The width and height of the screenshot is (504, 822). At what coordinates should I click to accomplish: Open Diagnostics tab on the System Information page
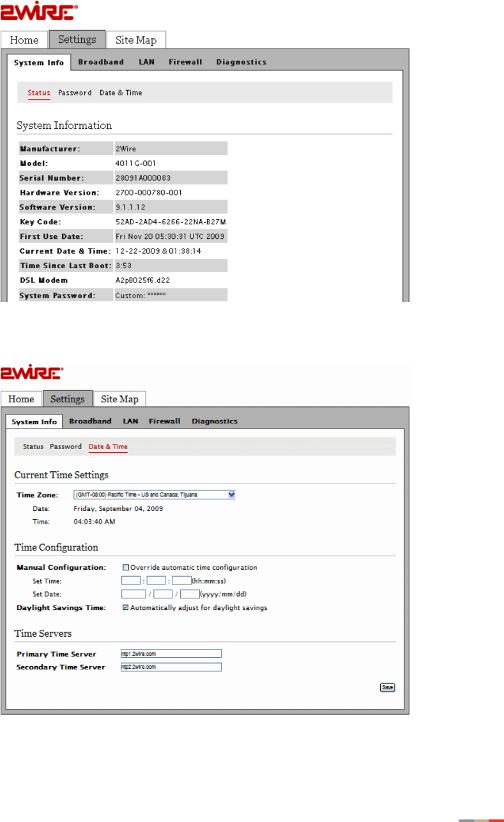pyautogui.click(x=241, y=62)
